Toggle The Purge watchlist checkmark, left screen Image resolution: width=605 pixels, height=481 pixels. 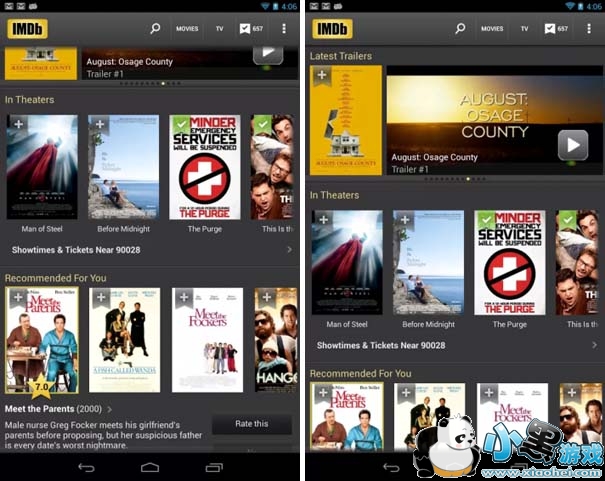[x=181, y=124]
